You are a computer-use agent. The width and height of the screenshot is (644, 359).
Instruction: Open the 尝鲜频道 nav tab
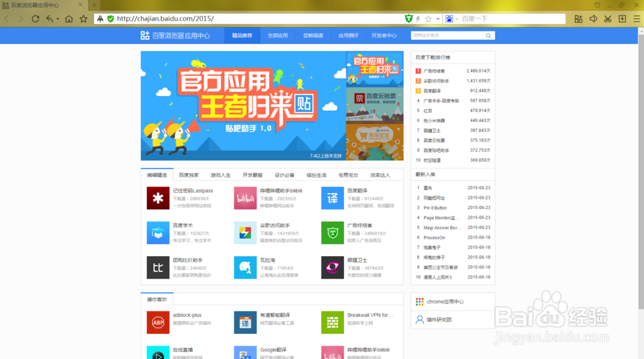tap(313, 35)
